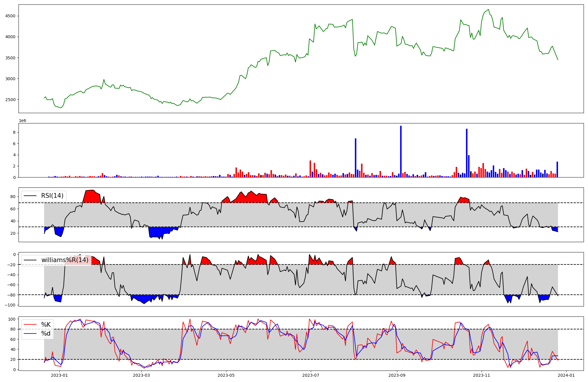Image resolution: width=588 pixels, height=382 pixels.
Task: Click the highest red volume bar in early July
Action: tap(310, 169)
